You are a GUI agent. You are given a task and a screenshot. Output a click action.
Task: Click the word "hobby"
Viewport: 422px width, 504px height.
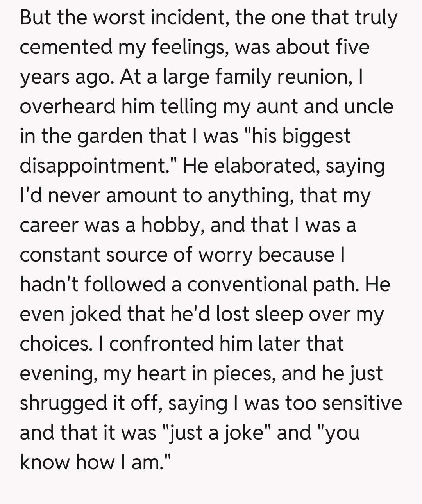[170, 225]
